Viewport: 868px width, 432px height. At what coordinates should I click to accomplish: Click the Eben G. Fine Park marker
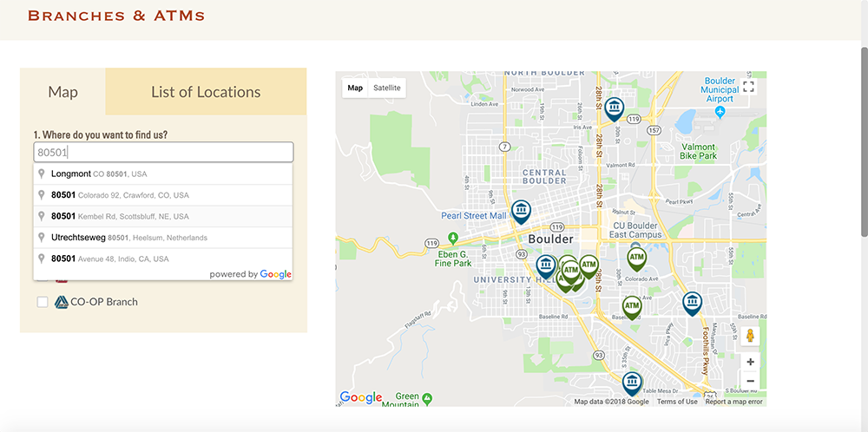453,239
